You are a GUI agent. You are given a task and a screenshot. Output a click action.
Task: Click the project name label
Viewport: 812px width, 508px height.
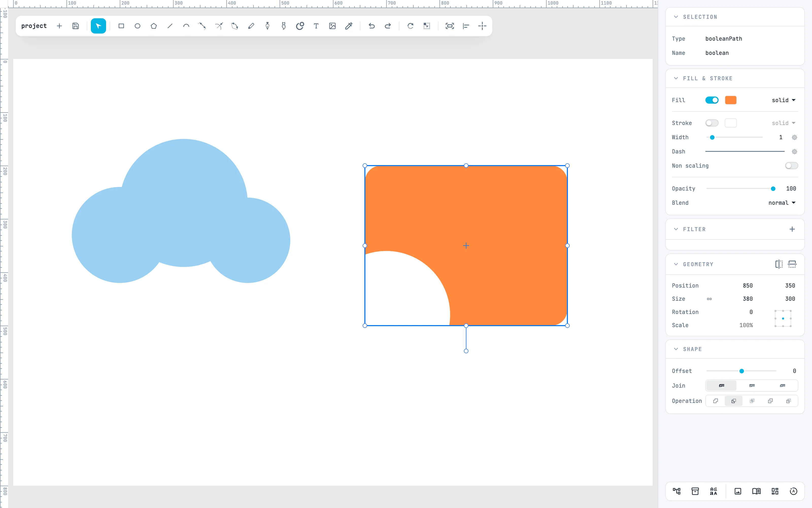tap(34, 26)
